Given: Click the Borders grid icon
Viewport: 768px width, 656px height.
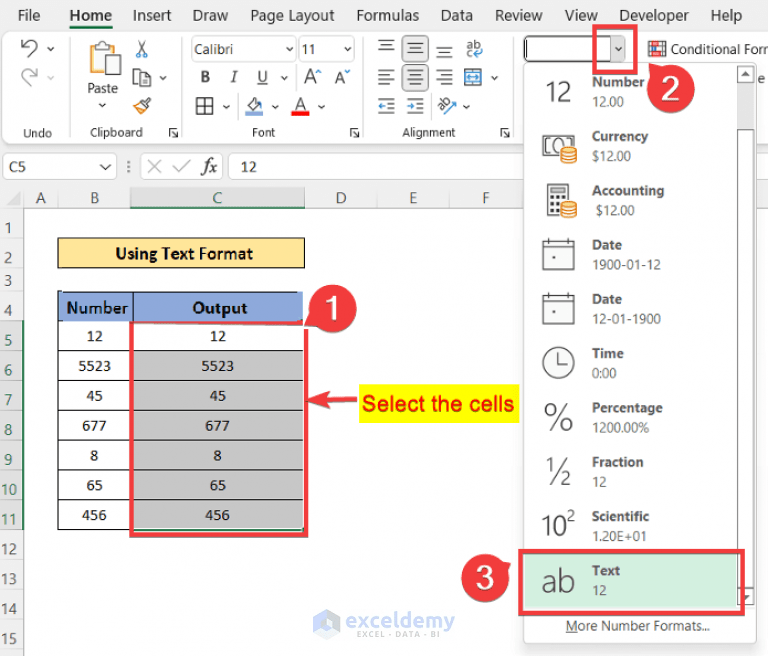Looking at the screenshot, I should (204, 106).
